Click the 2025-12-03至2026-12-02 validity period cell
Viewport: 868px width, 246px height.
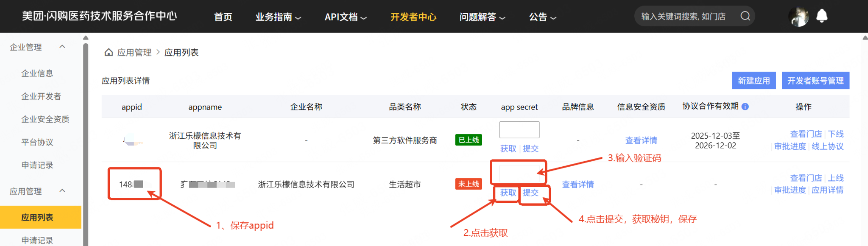715,140
